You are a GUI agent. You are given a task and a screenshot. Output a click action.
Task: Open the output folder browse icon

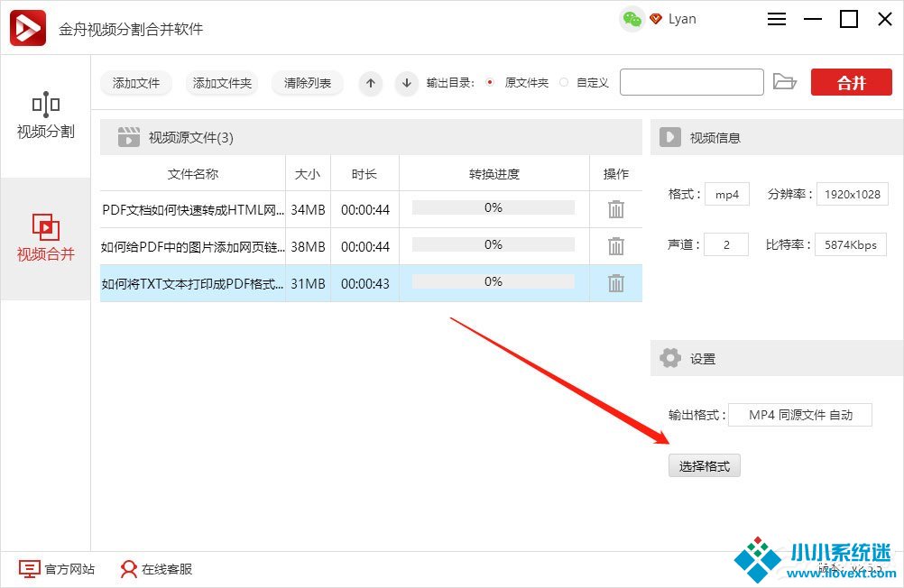pos(785,82)
